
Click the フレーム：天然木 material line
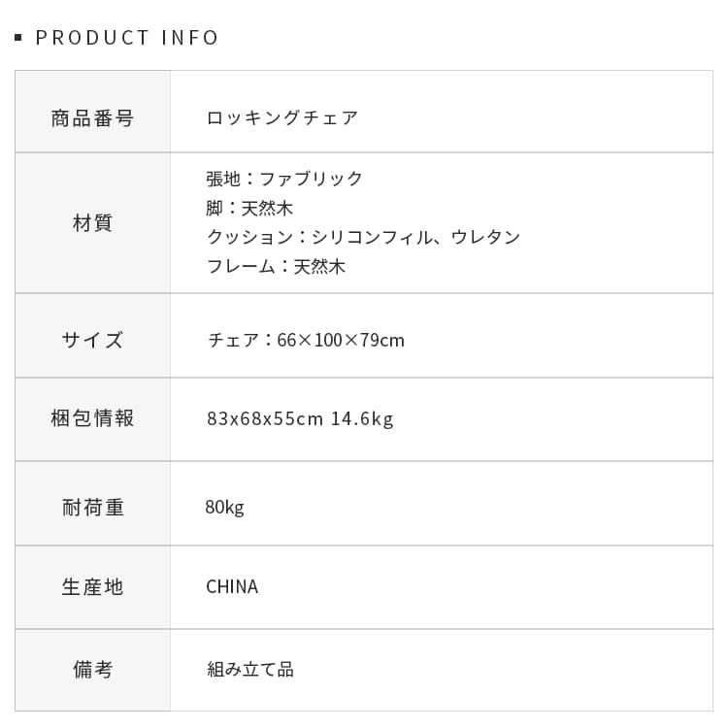[x=276, y=266]
